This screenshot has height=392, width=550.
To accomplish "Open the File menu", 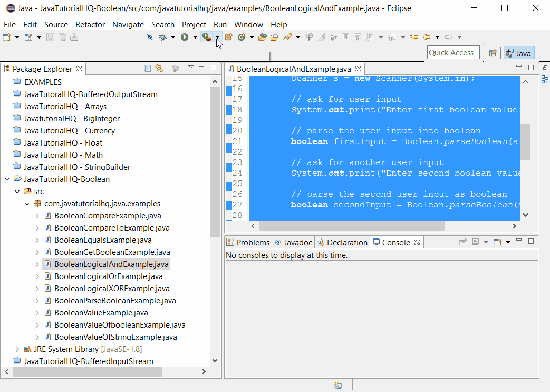I will pos(9,25).
